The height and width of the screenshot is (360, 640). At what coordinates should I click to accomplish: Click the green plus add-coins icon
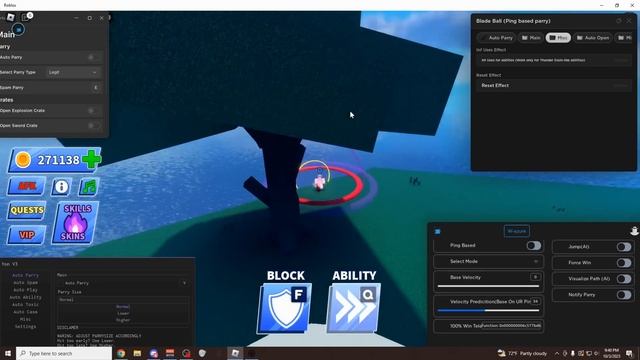[91, 159]
